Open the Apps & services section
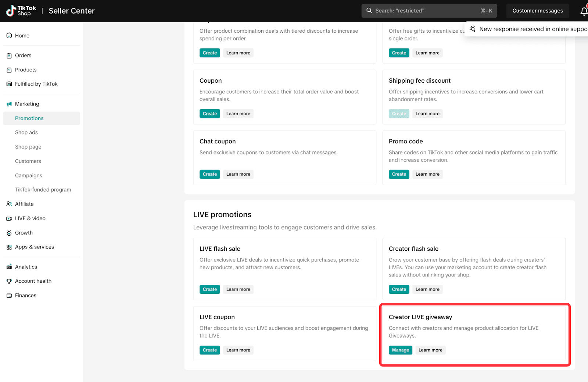 9,247
